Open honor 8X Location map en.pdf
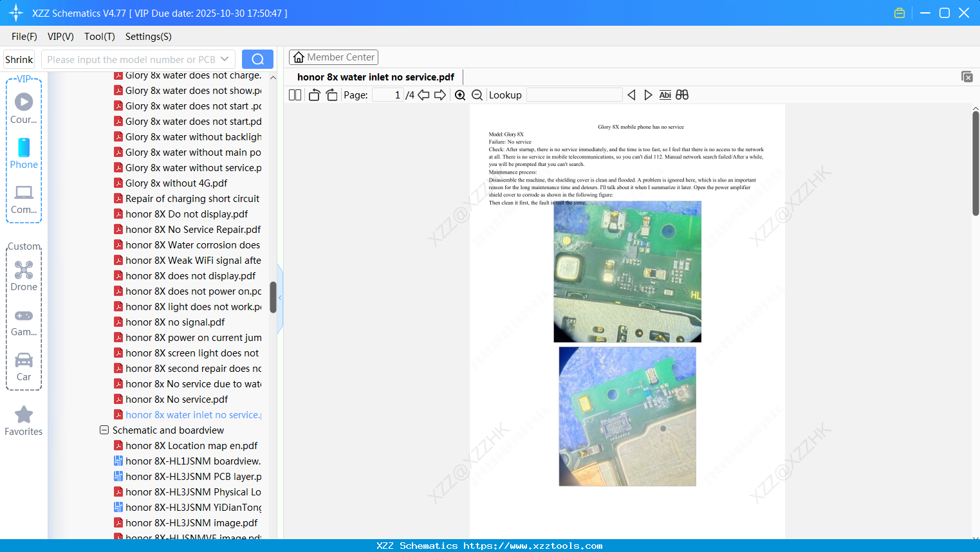980x552 pixels. coord(186,446)
